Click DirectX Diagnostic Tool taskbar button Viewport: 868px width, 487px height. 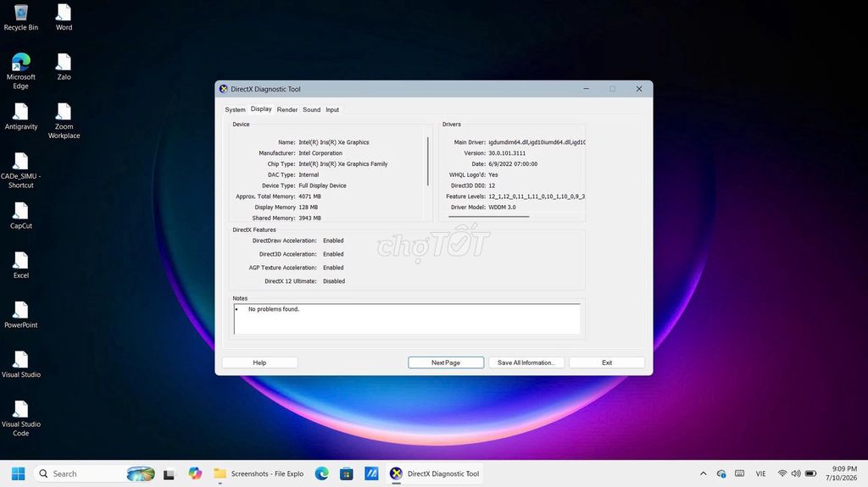(435, 473)
